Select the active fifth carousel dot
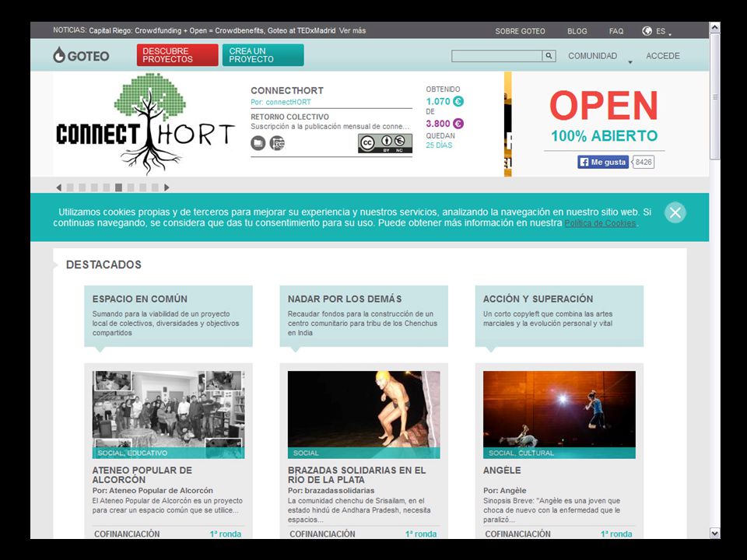747x560 pixels. pyautogui.click(x=118, y=187)
